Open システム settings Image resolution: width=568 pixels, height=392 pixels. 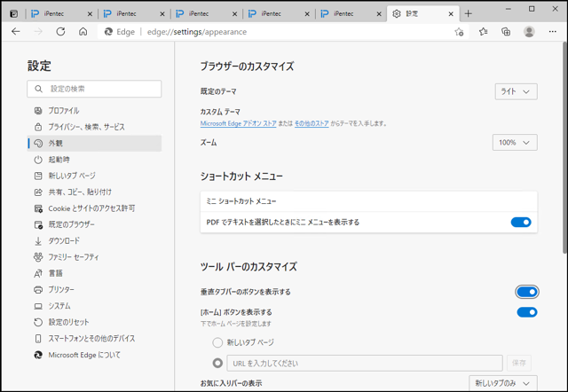coord(94,306)
